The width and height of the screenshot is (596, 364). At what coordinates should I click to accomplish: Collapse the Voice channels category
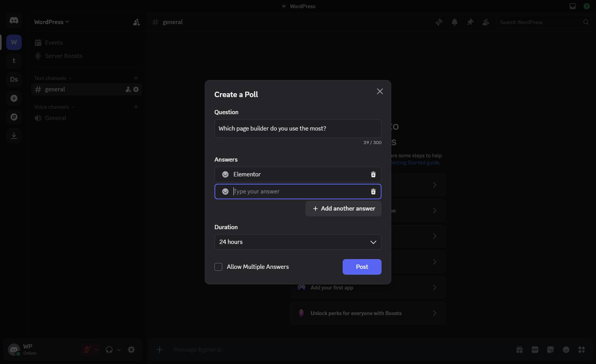point(54,107)
